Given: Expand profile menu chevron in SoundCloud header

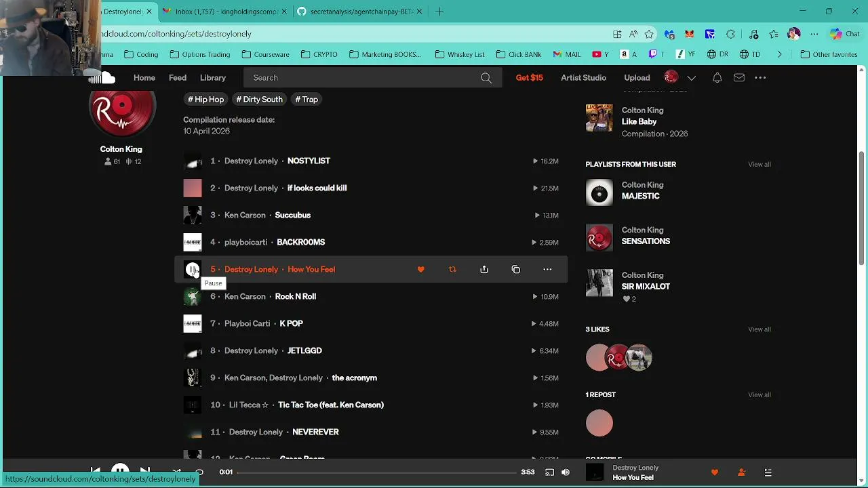Looking at the screenshot, I should (691, 78).
